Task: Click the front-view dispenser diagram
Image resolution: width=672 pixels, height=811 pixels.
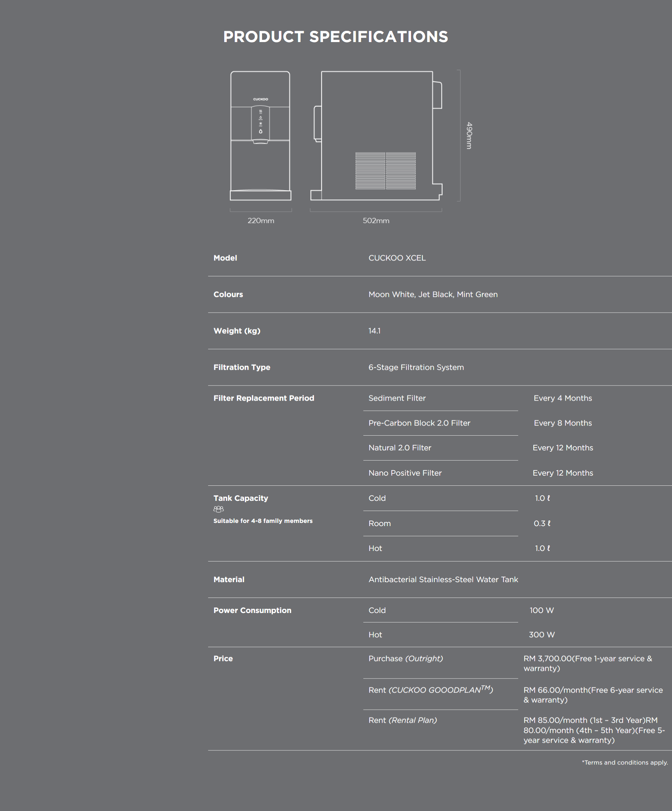Action: click(x=261, y=136)
